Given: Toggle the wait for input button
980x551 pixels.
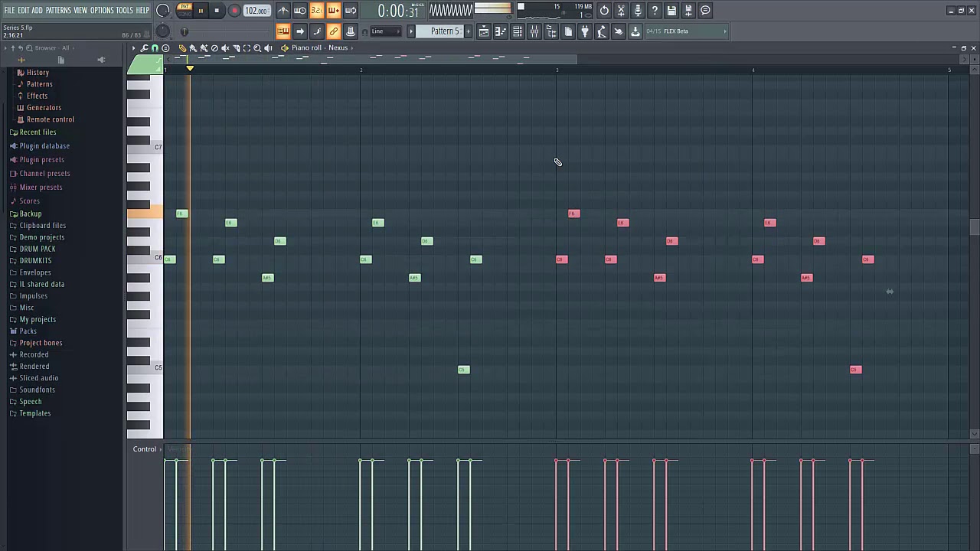Looking at the screenshot, I should [299, 11].
